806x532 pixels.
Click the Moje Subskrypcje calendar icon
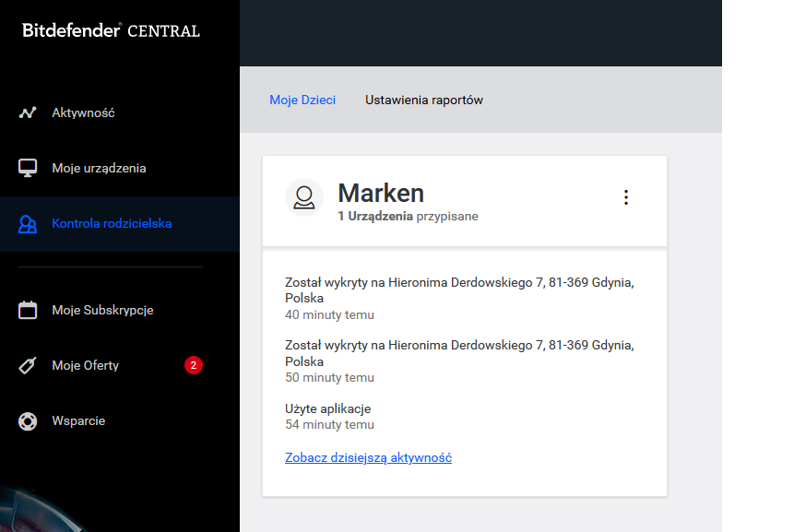(28, 311)
